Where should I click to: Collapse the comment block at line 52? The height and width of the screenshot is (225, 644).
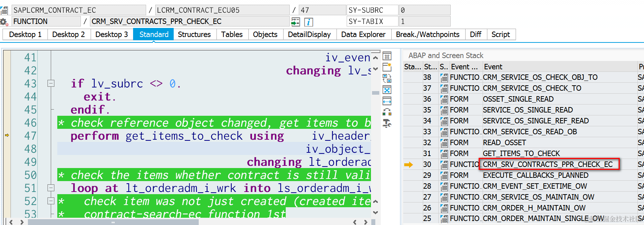click(x=51, y=201)
